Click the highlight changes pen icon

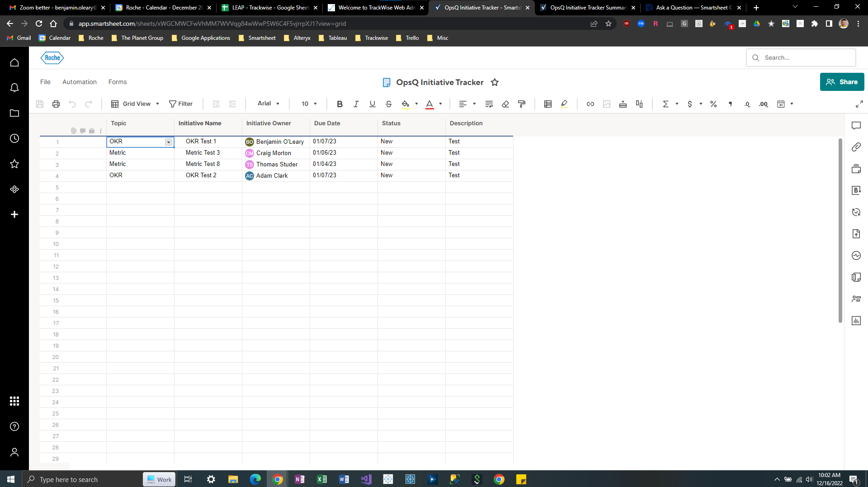[x=564, y=104]
